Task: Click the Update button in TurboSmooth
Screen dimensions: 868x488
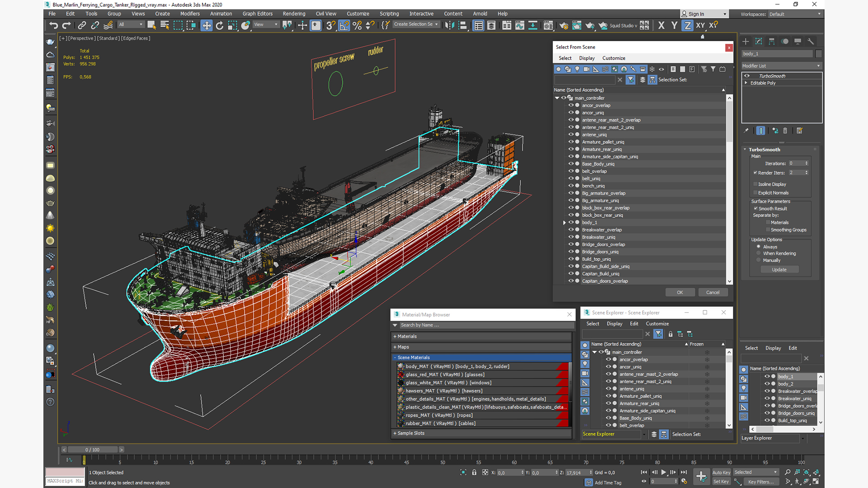Action: click(779, 270)
